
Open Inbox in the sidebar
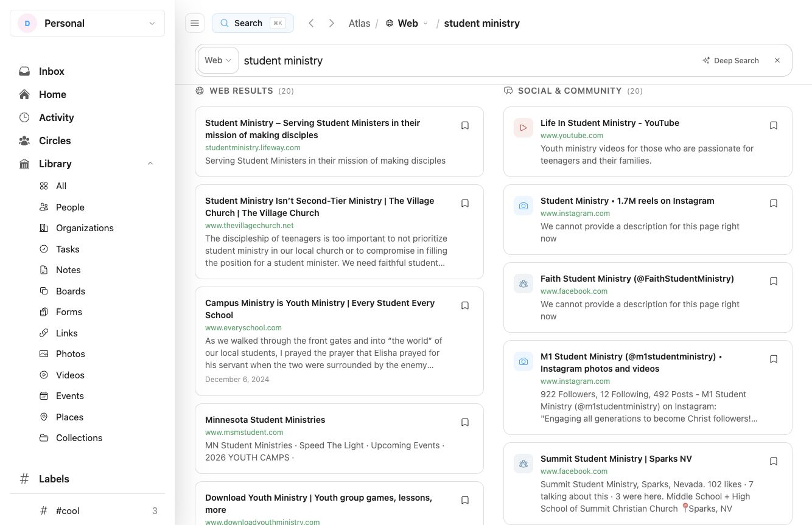[87, 71]
